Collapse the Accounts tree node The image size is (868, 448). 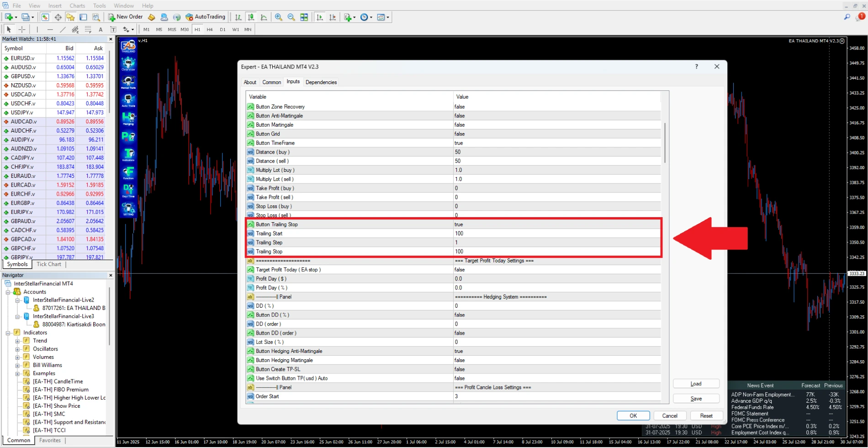point(8,292)
